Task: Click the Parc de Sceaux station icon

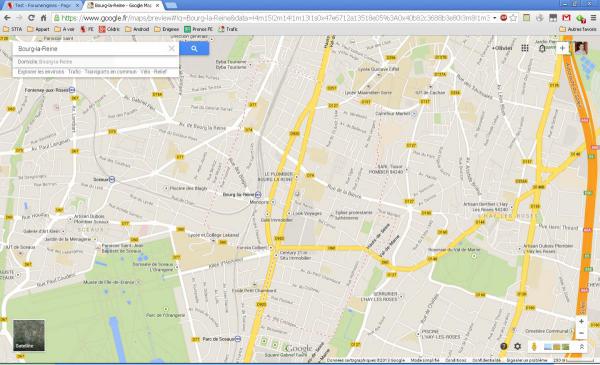Action: coord(238,339)
